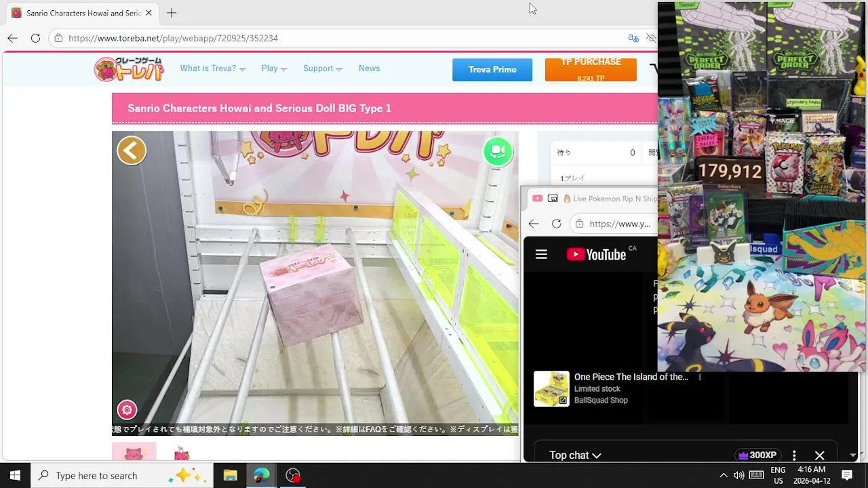View site information icon beside the Toreba URL
The height and width of the screenshot is (488, 868).
(59, 38)
